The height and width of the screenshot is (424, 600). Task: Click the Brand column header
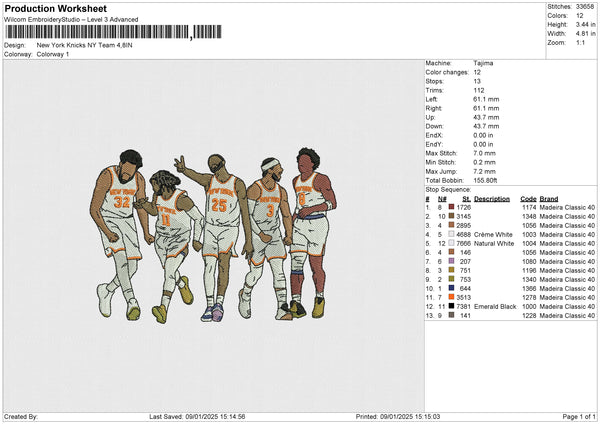coord(549,199)
